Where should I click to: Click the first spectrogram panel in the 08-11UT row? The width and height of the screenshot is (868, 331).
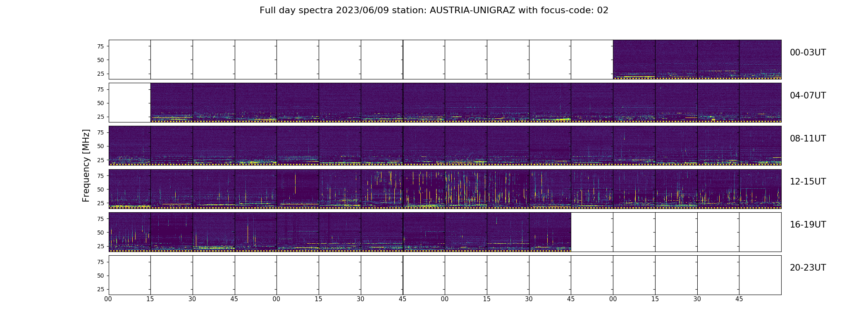click(x=130, y=146)
